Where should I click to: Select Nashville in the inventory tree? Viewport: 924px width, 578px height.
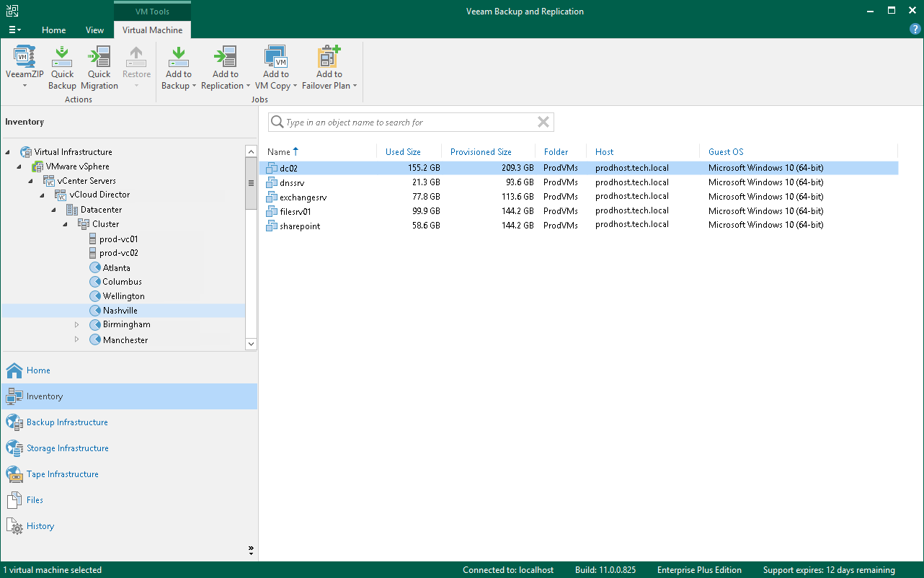pos(120,311)
